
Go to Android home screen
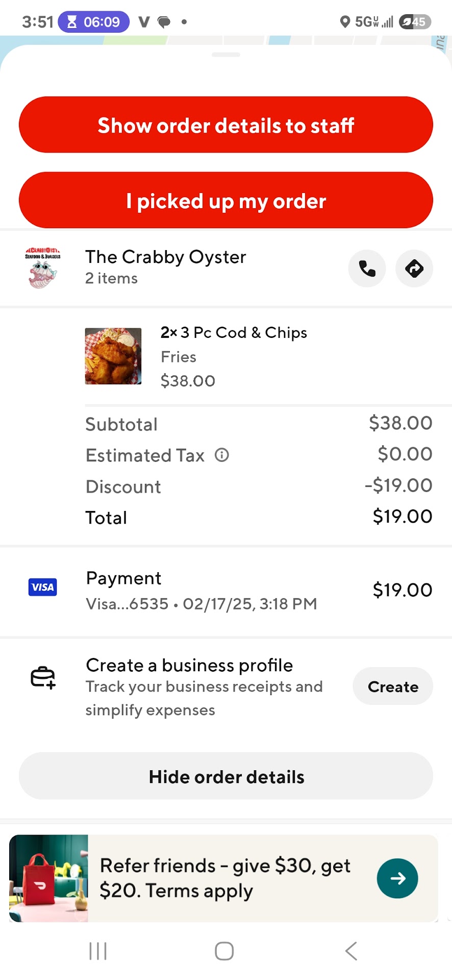click(224, 951)
